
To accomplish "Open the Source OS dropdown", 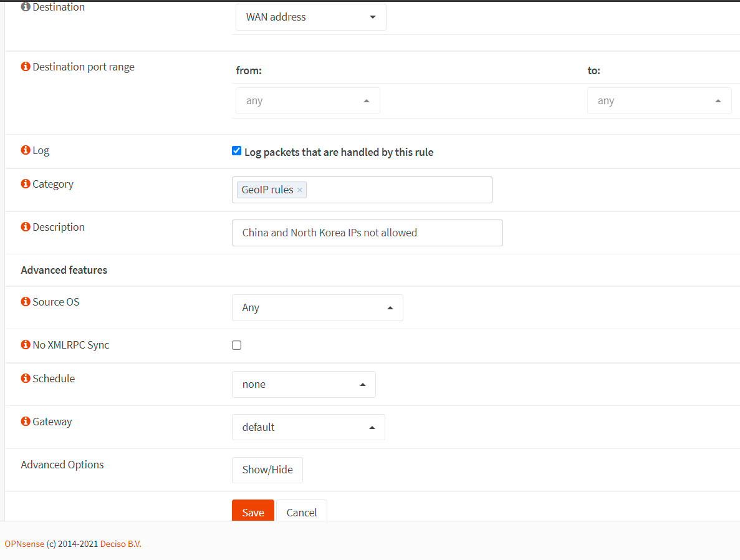I will 317,308.
